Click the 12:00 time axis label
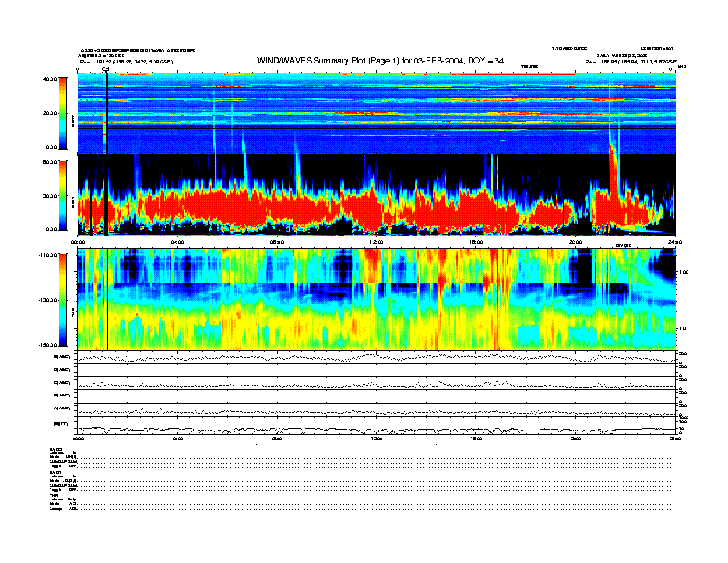Viewport: 728px width, 563px height. pyautogui.click(x=376, y=242)
